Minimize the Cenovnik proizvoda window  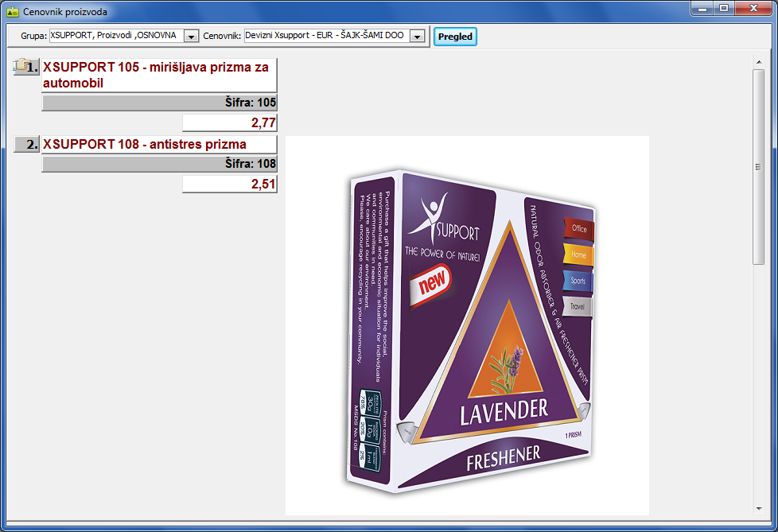[x=702, y=9]
